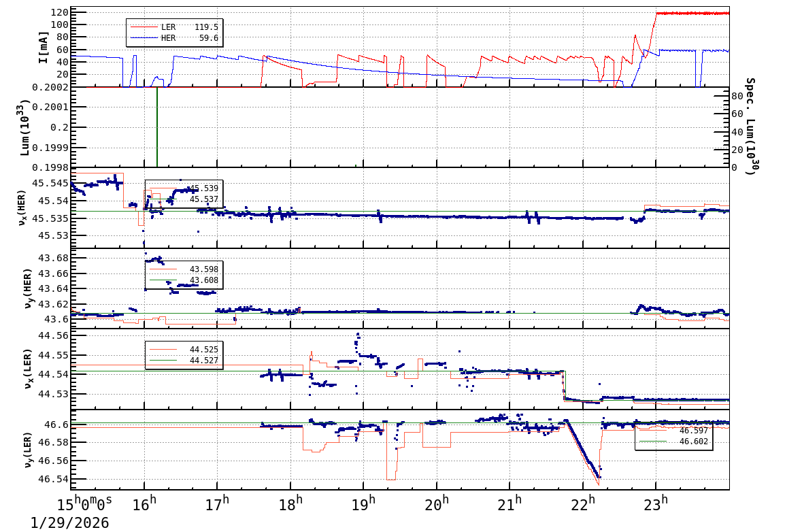Viewport: 785px width, 532px height.
Task: Select the I[mA] axis label
Action: coord(43,47)
